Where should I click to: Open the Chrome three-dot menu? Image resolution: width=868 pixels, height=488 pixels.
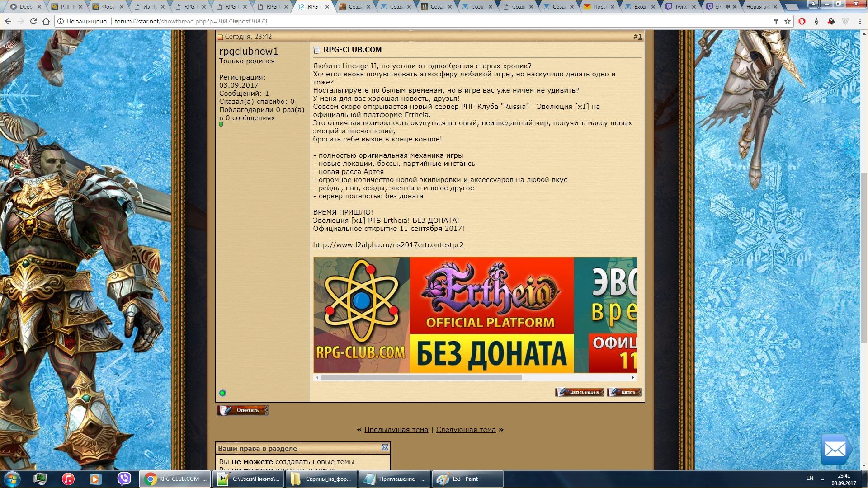click(x=860, y=21)
